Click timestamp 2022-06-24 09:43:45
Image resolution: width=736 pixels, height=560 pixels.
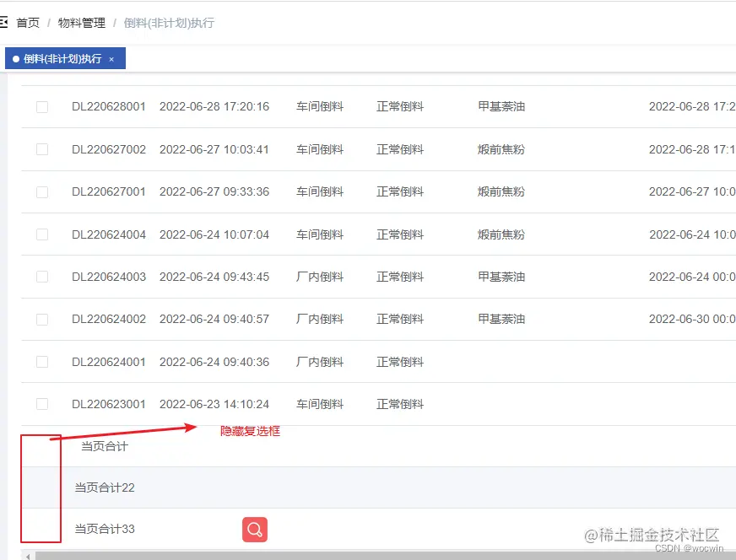tap(214, 277)
